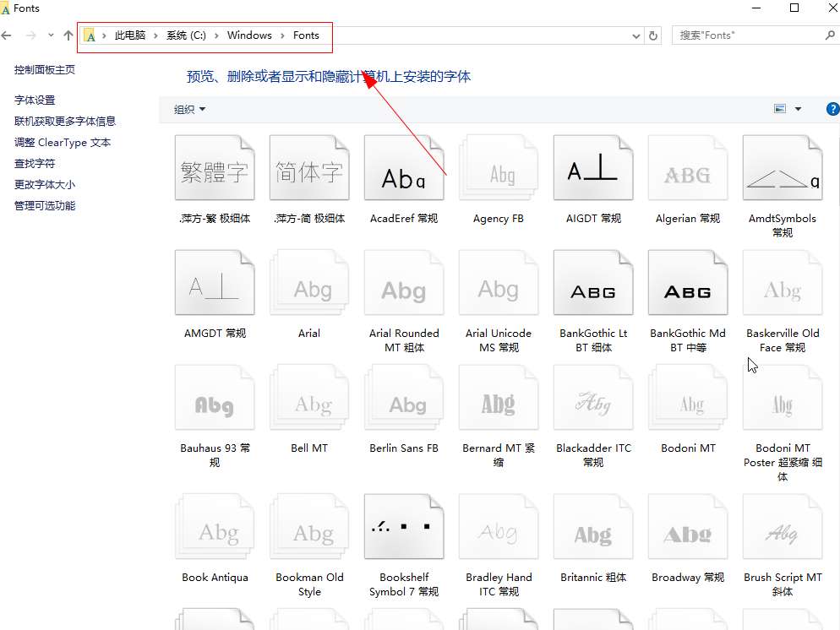Select the Broadway 常规 font icon
840x630 pixels.
(688, 527)
